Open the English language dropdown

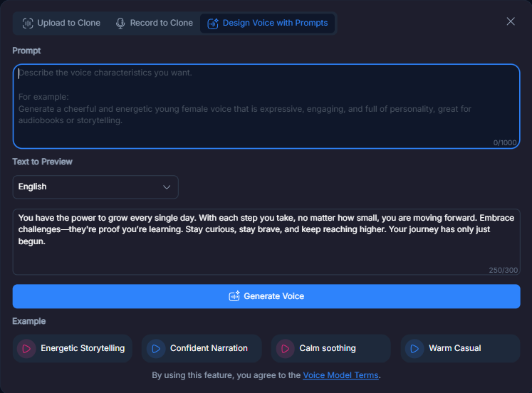[95, 187]
